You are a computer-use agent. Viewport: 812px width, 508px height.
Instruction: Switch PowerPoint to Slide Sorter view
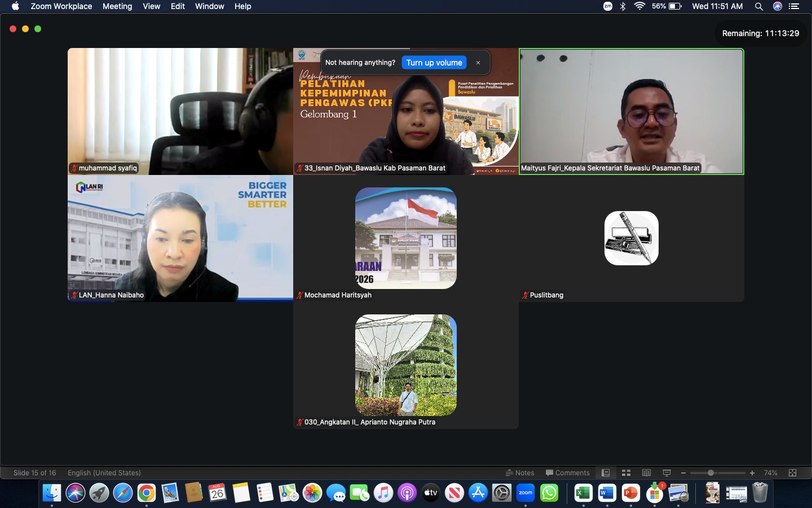click(626, 473)
